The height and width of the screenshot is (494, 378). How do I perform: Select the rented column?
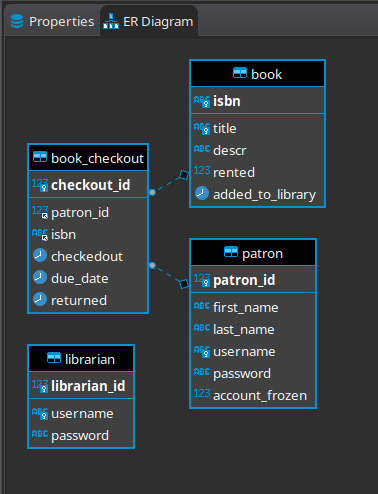tap(257, 172)
